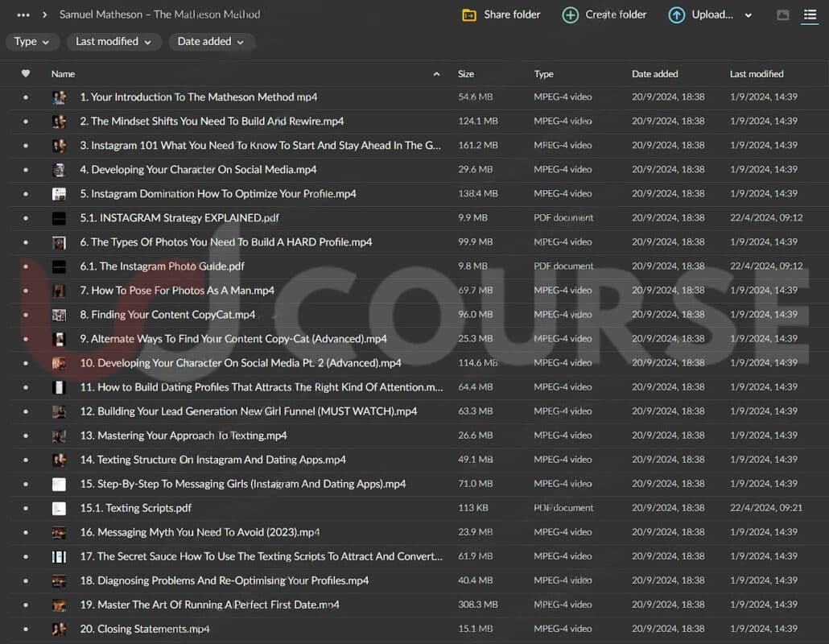This screenshot has height=644, width=829.
Task: Open the thumbnail for Master The Art Of Running A Perfect First Date
Action: tap(59, 604)
